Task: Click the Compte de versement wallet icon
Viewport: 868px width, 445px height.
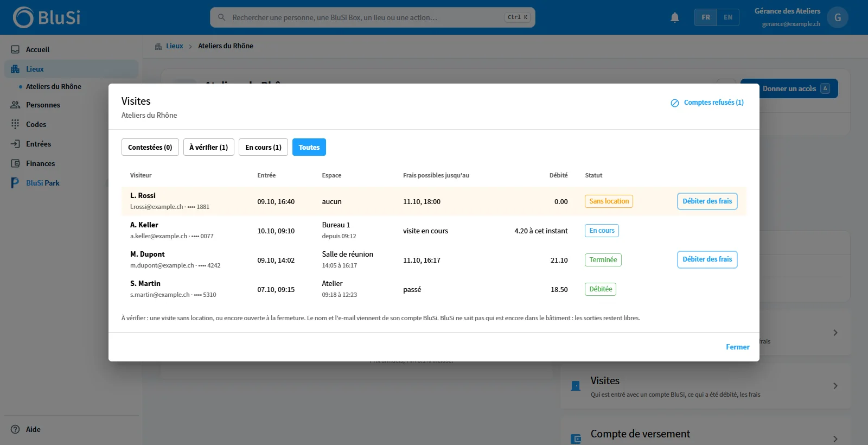Action: 576,438
